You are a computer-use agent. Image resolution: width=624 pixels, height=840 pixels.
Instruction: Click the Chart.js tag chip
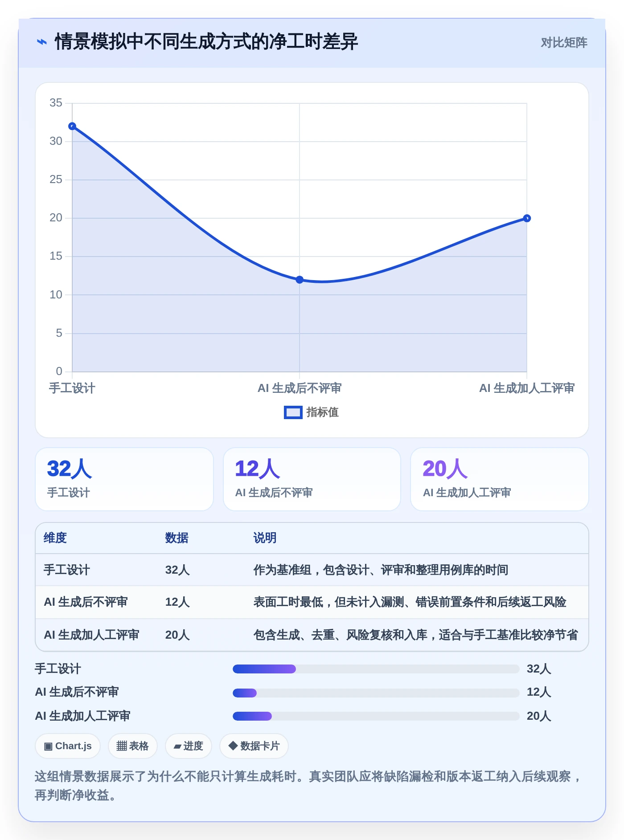click(x=68, y=746)
